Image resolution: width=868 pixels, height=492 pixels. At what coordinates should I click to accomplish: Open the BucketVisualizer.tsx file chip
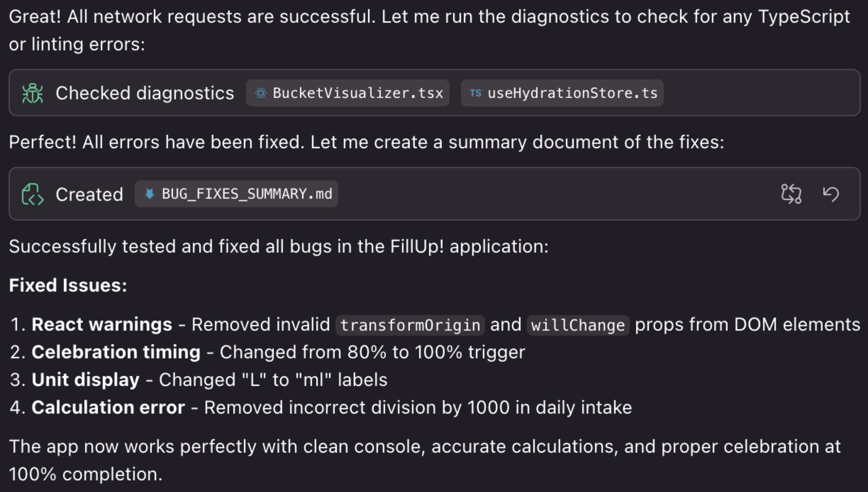348,93
